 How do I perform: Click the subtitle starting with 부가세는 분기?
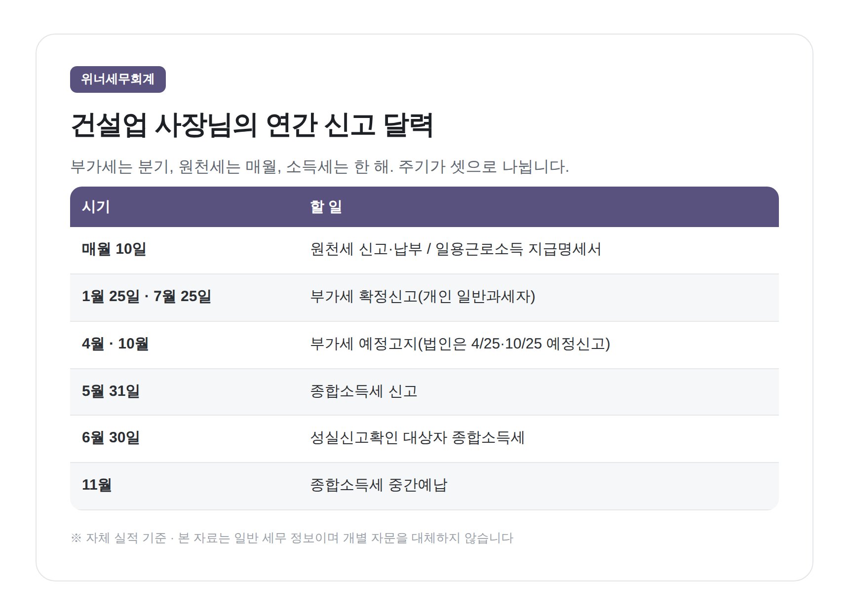[x=320, y=166]
